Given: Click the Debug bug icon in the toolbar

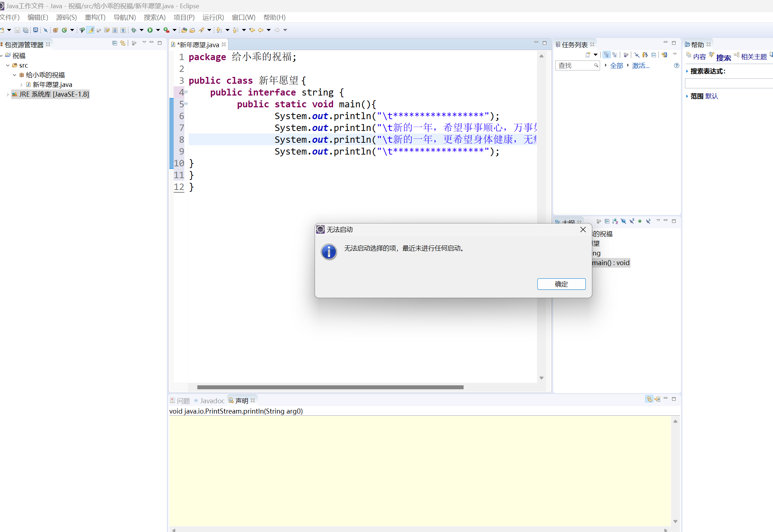Looking at the screenshot, I should tap(134, 30).
